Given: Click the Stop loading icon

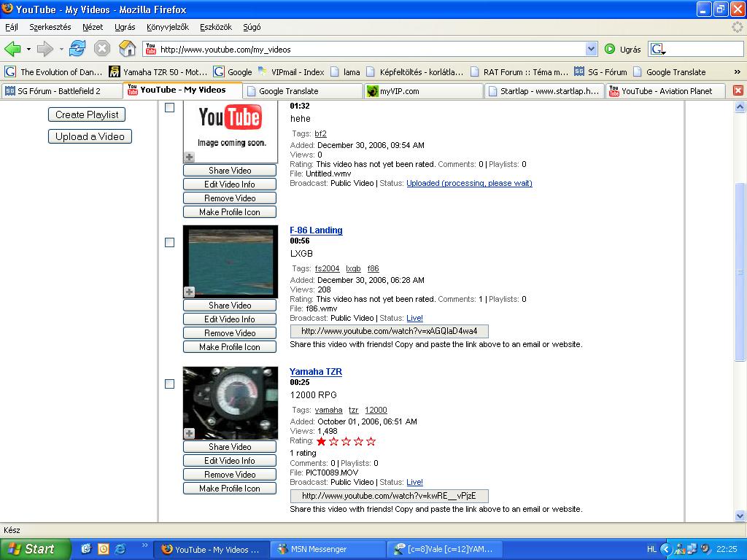Looking at the screenshot, I should click(x=102, y=49).
